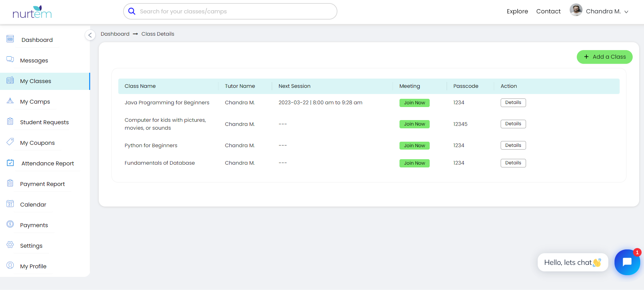Expand the Chandra M. account dropdown
Viewport: 644px width, 293px height.
626,12
